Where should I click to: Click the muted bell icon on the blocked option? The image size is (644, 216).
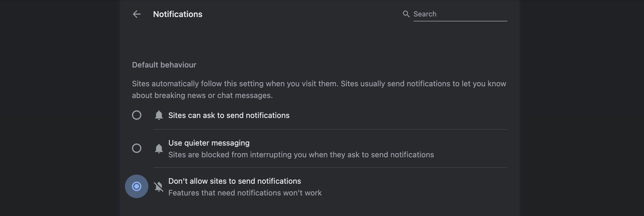159,186
